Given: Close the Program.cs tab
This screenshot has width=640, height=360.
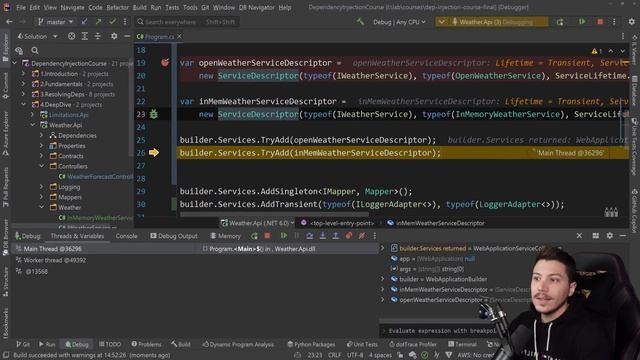Looking at the screenshot, I should coord(179,36).
